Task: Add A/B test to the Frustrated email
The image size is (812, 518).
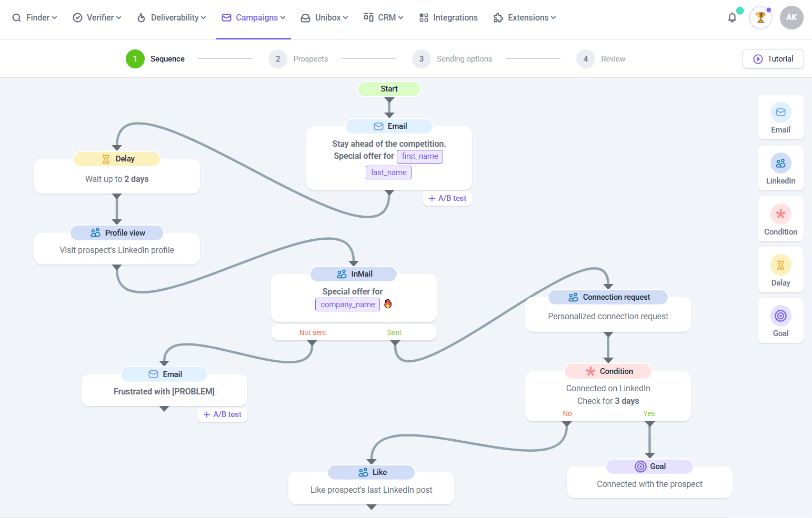Action: coord(223,414)
